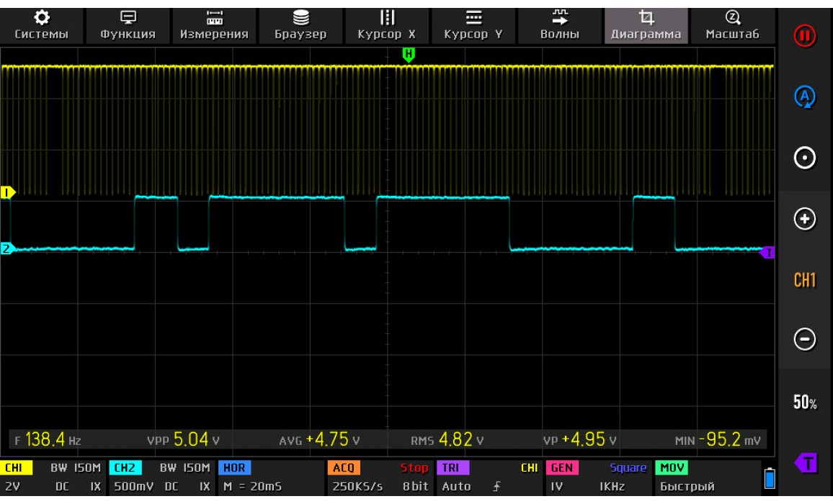The height and width of the screenshot is (504, 833).
Task: Click the orange CH1 selector button
Action: [806, 279]
